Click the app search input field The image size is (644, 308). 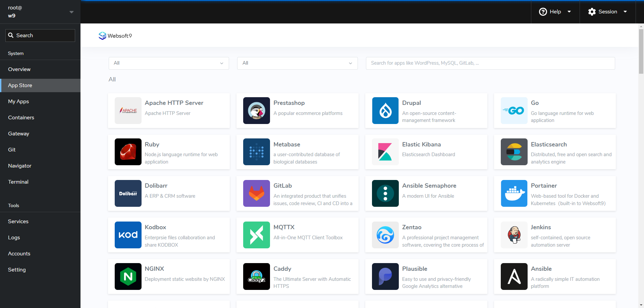[x=490, y=63]
